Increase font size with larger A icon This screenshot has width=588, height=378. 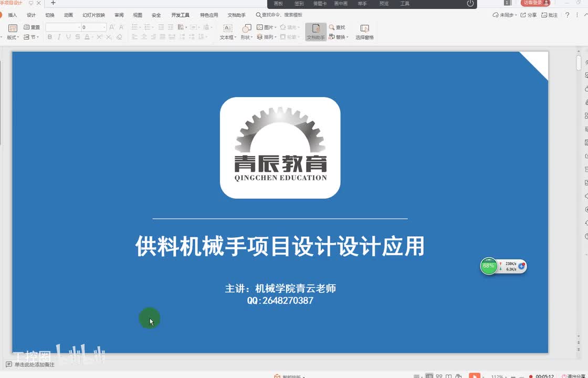pos(112,27)
